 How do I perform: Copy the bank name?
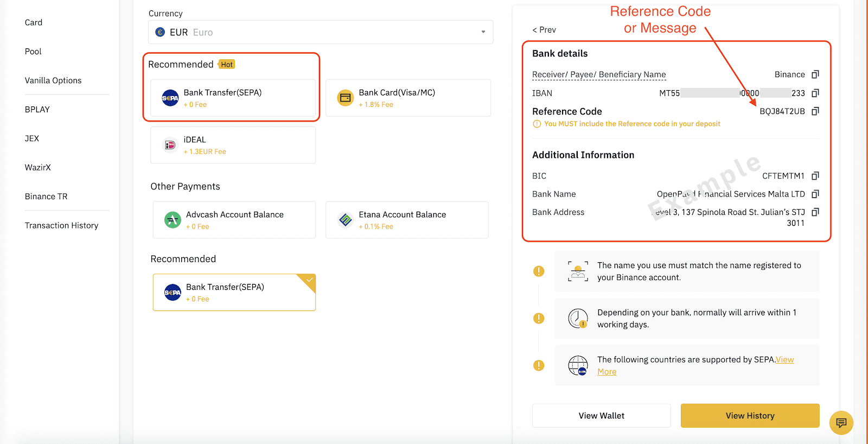tap(815, 194)
